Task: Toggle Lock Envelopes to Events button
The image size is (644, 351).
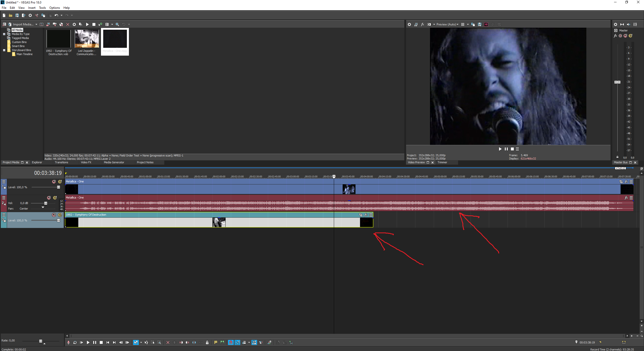Action: pyautogui.click(x=254, y=342)
